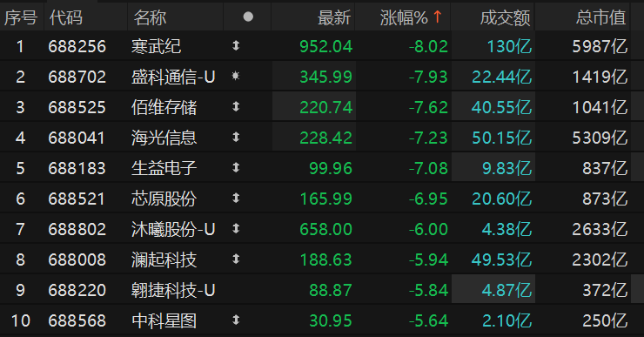Select stock name 寒武纪
Viewport: 644px width, 337px height.
tap(156, 46)
